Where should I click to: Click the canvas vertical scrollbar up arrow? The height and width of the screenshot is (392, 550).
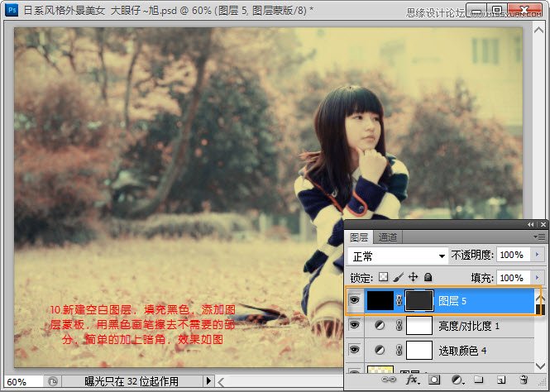538,30
